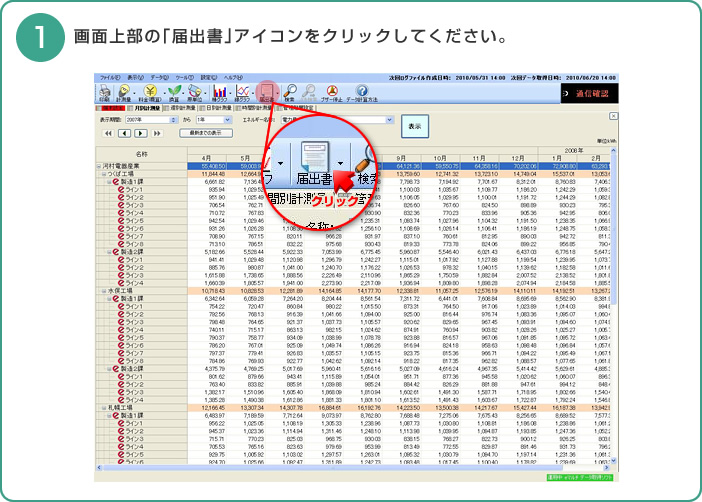Image resolution: width=702 pixels, height=502 pixels.
Task: Select the 原単位 toolbar icon
Action: [195, 91]
